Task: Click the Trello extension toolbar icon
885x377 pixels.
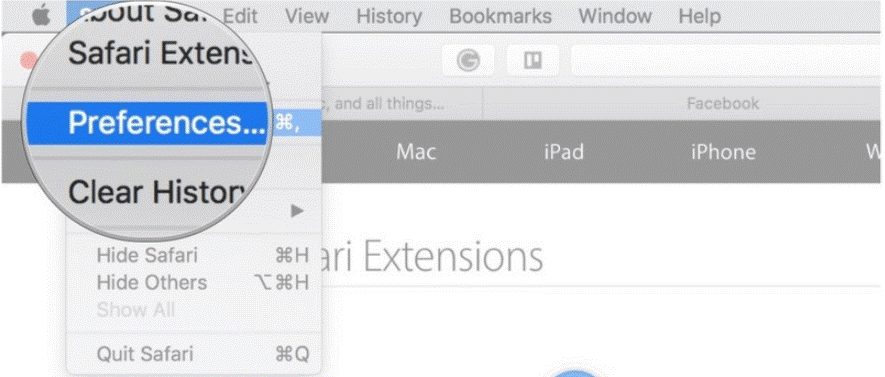Action: click(533, 60)
